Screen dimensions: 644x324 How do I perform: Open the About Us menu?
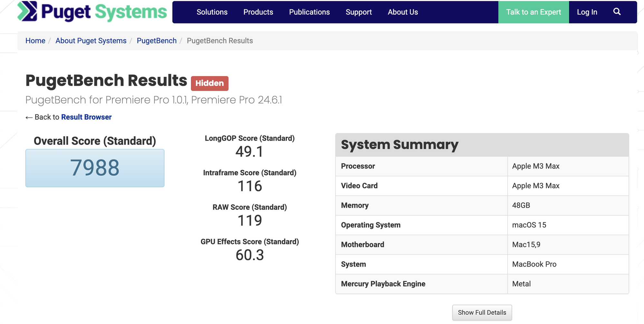[x=403, y=12]
